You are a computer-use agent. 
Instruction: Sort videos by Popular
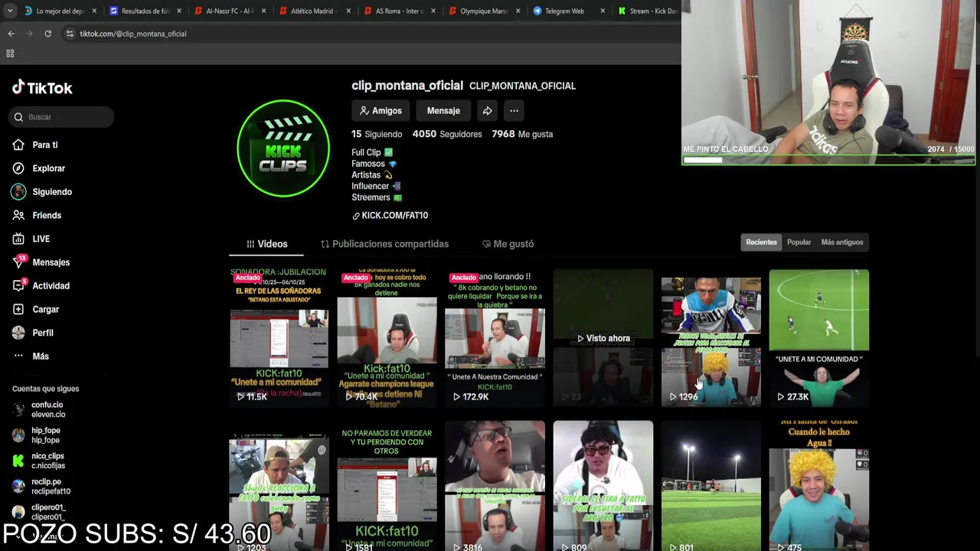click(799, 243)
